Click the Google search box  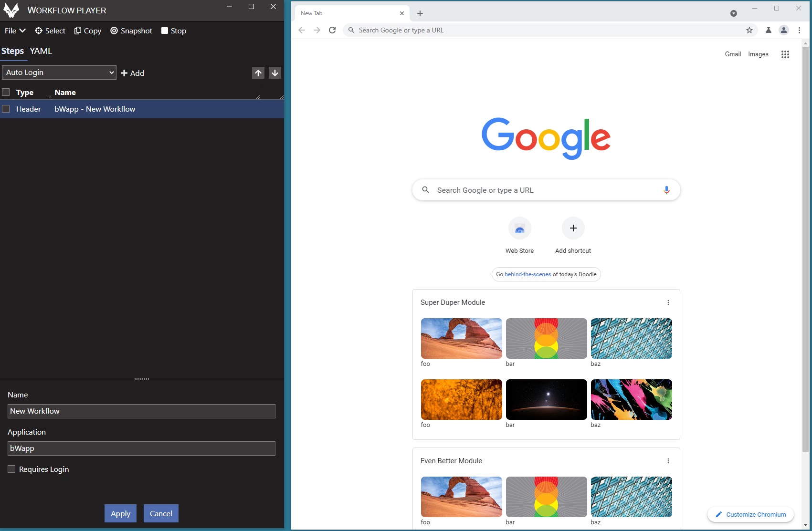546,190
